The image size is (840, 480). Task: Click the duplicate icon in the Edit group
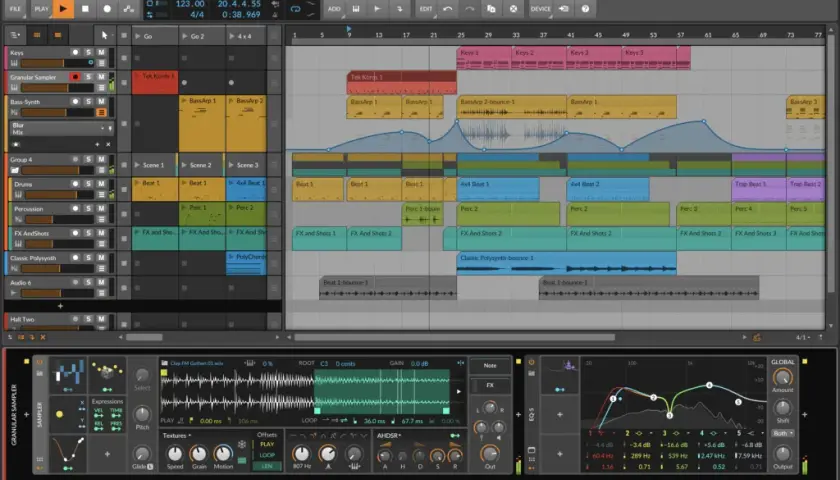pos(491,9)
